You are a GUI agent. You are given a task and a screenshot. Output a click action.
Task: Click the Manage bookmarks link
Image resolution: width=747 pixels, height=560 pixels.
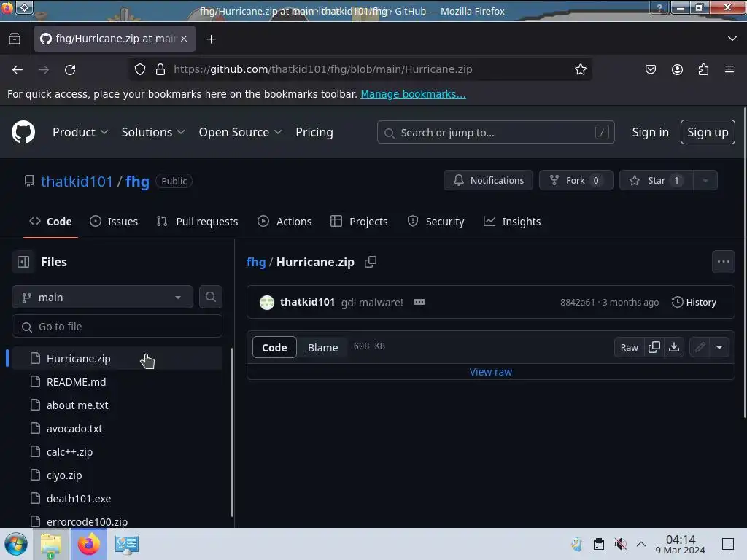click(413, 94)
